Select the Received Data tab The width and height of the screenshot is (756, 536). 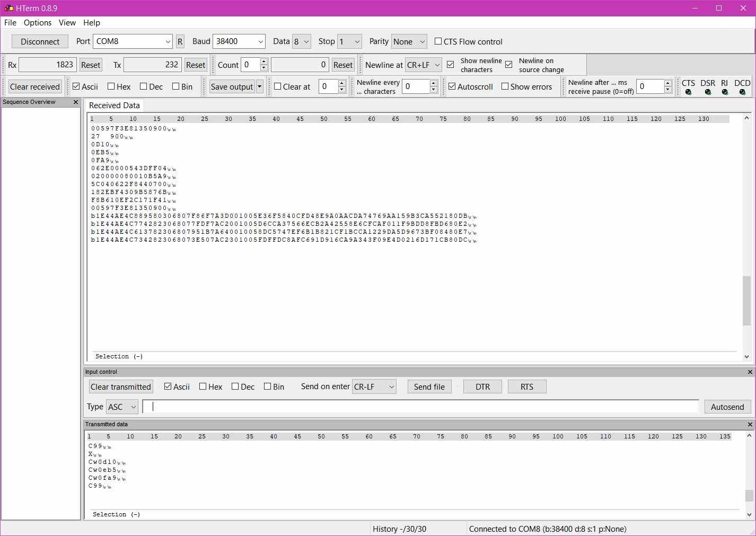click(115, 106)
